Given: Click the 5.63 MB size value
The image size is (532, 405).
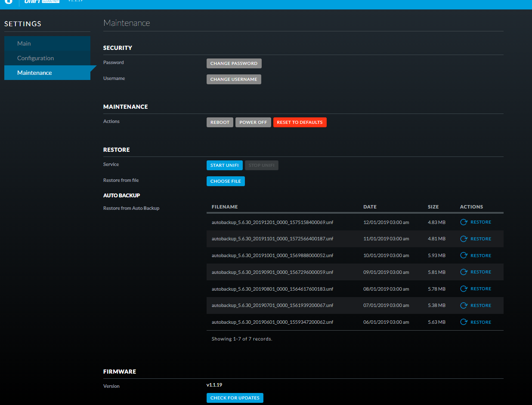Looking at the screenshot, I should pyautogui.click(x=436, y=322).
